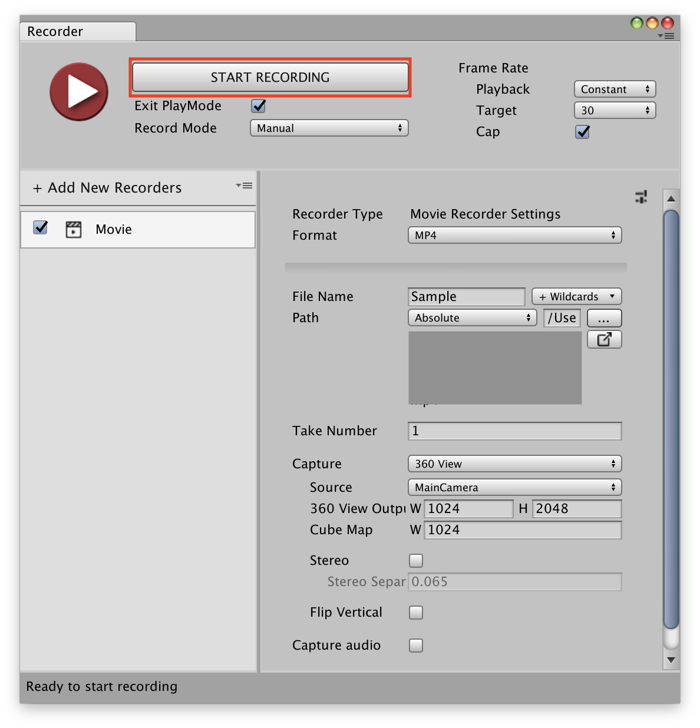
Task: Click the scroll up arrow
Action: [671, 198]
